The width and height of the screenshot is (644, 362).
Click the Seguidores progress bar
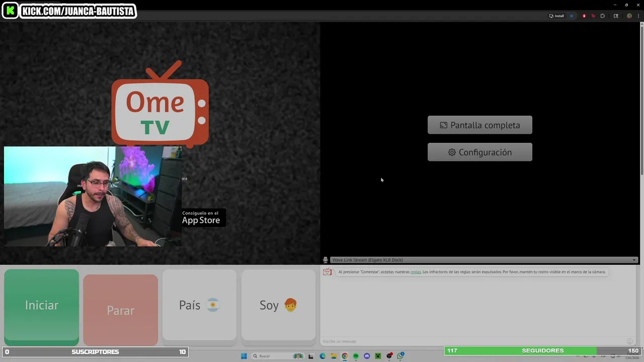(x=542, y=351)
